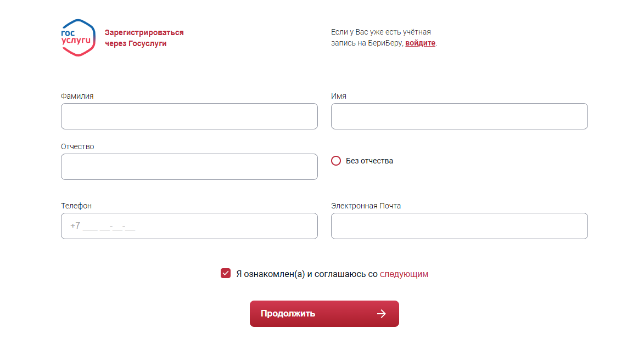Focus the Электронная Почта input field
Screen dimensions: 644x345
tap(459, 226)
